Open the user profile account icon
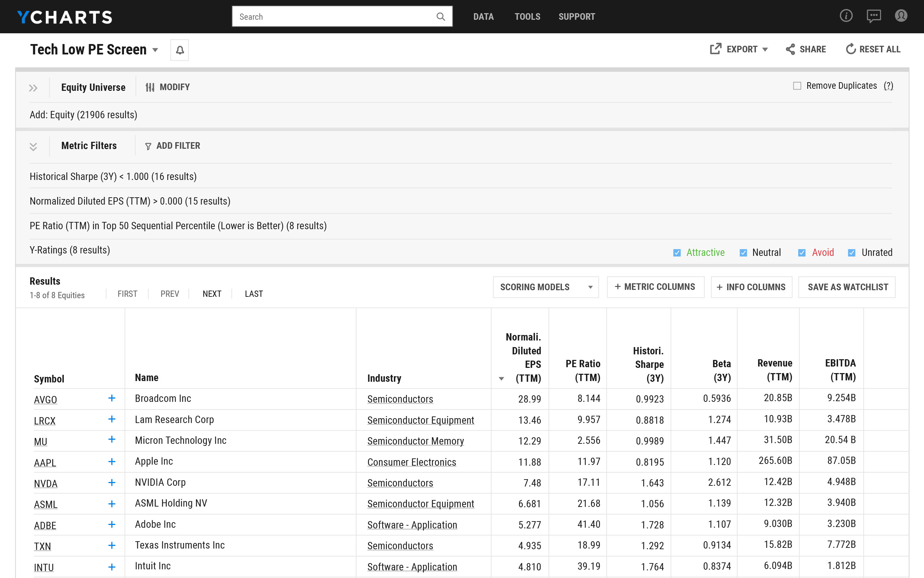 (x=901, y=16)
